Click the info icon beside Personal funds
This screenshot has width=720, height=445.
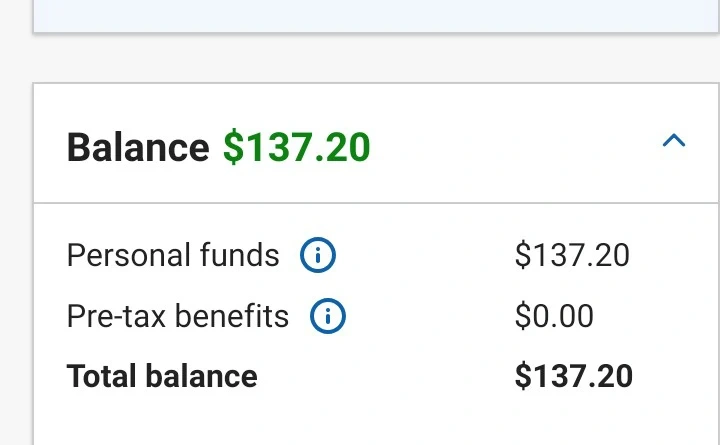[318, 256]
